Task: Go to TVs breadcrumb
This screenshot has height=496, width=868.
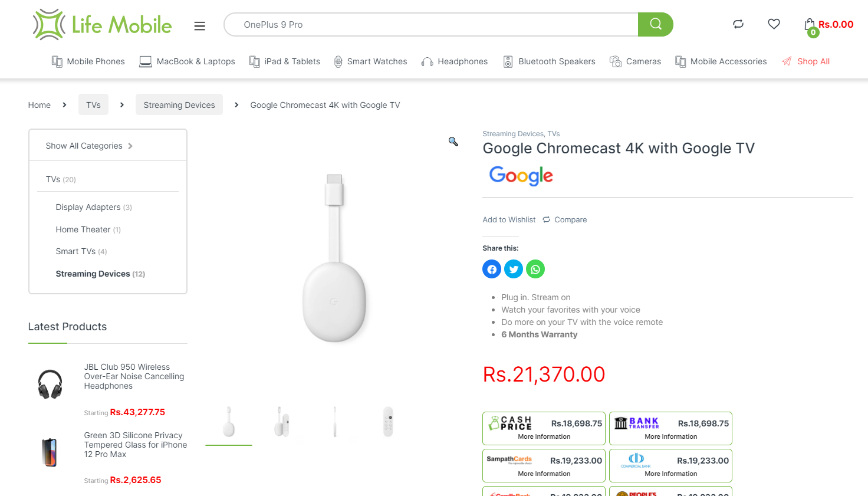Action: tap(93, 104)
